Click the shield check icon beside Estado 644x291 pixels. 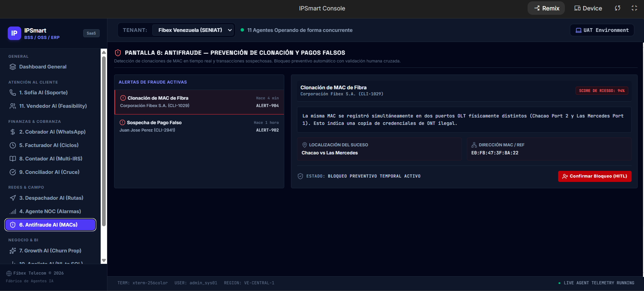pyautogui.click(x=300, y=176)
